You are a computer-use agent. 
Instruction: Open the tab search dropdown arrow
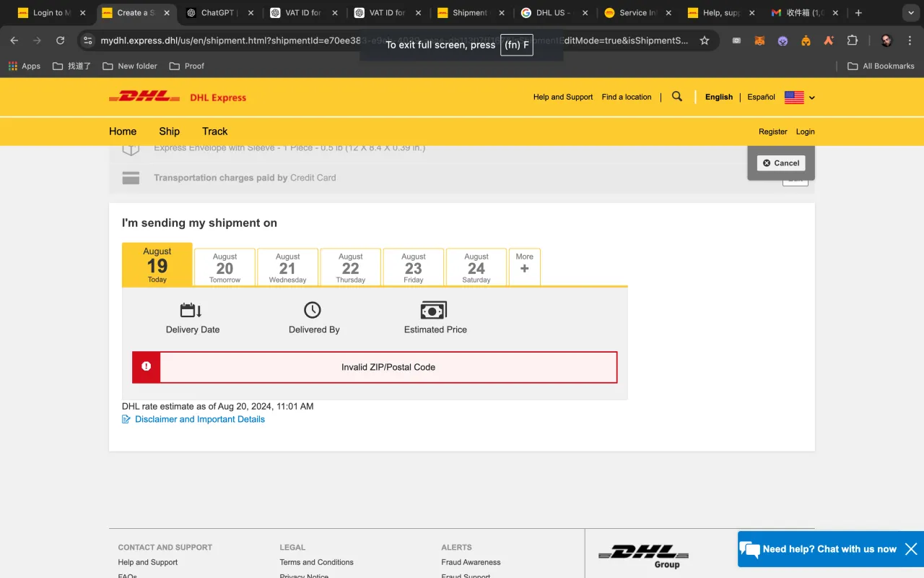click(x=910, y=13)
